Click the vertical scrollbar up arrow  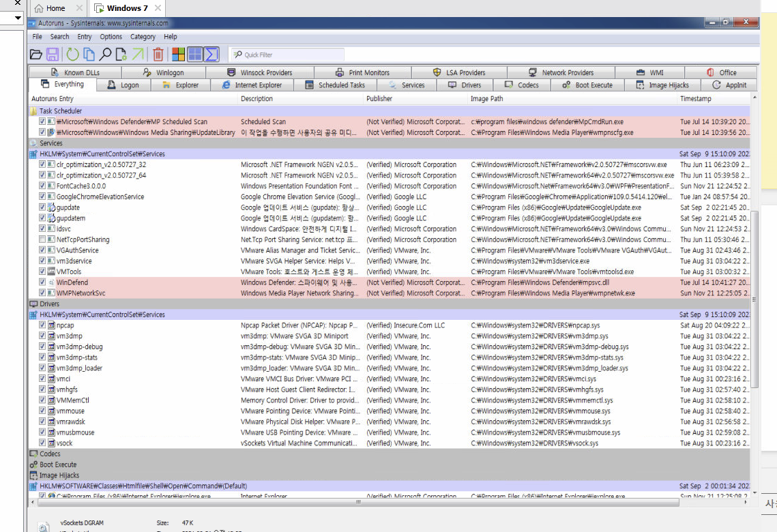754,97
